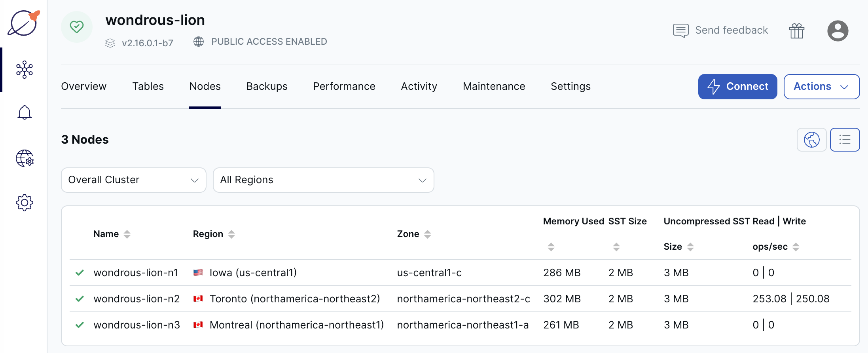Open the Alerts bell icon

click(x=25, y=113)
